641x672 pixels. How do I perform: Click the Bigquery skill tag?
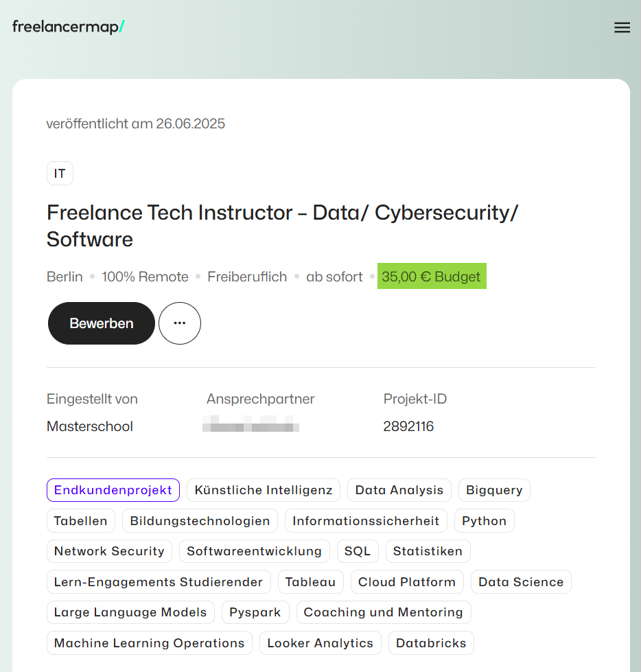pos(494,490)
